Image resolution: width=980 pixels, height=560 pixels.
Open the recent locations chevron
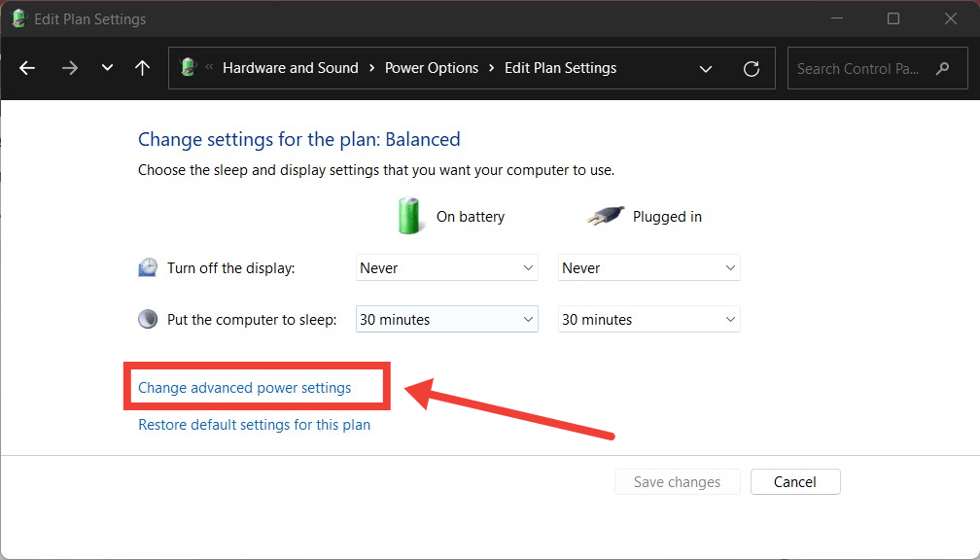[107, 68]
